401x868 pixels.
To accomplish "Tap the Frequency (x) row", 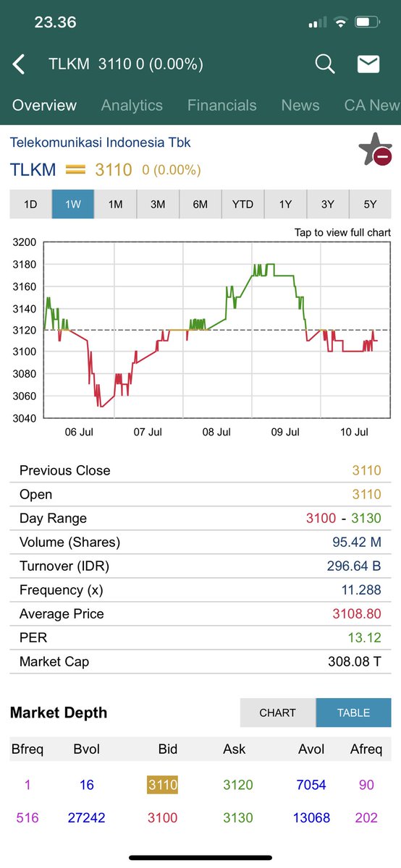I will click(x=200, y=590).
